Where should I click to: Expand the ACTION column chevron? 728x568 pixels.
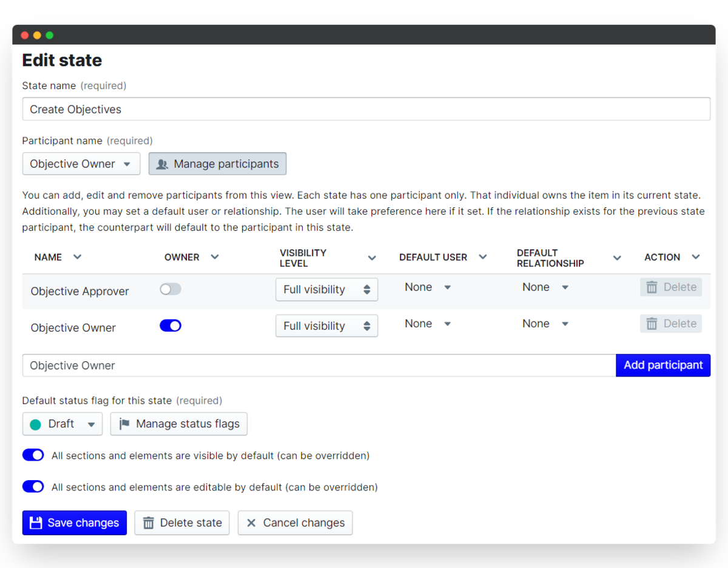coord(696,257)
